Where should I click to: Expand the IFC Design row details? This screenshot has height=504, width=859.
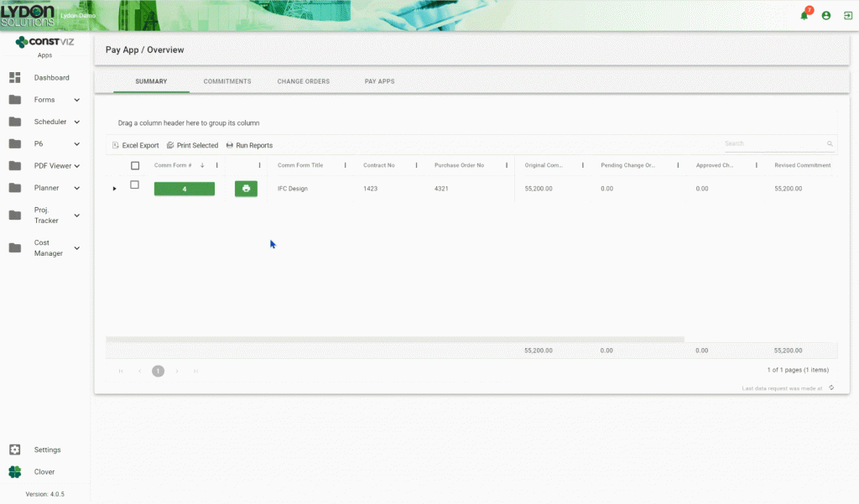115,188
